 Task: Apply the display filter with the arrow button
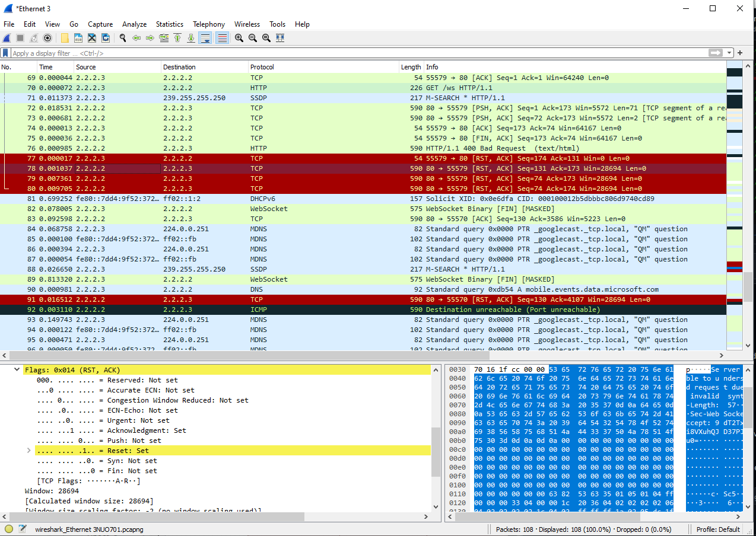[x=714, y=52]
